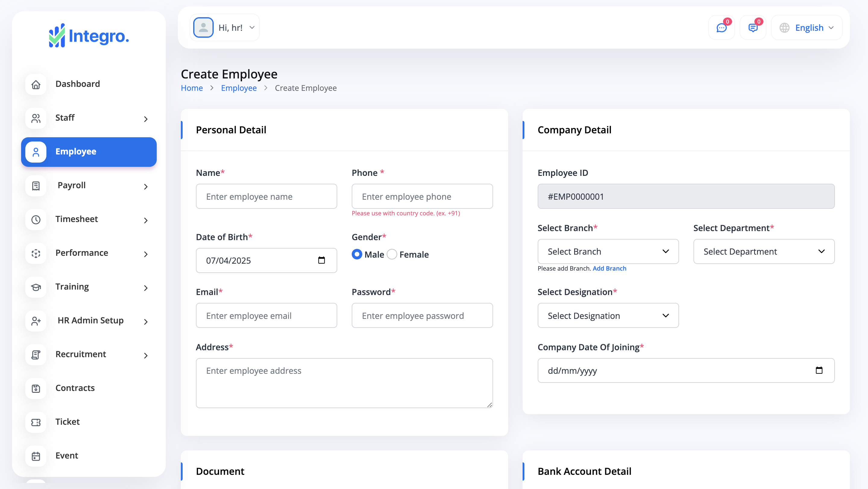Click the employee name input field

(x=266, y=196)
